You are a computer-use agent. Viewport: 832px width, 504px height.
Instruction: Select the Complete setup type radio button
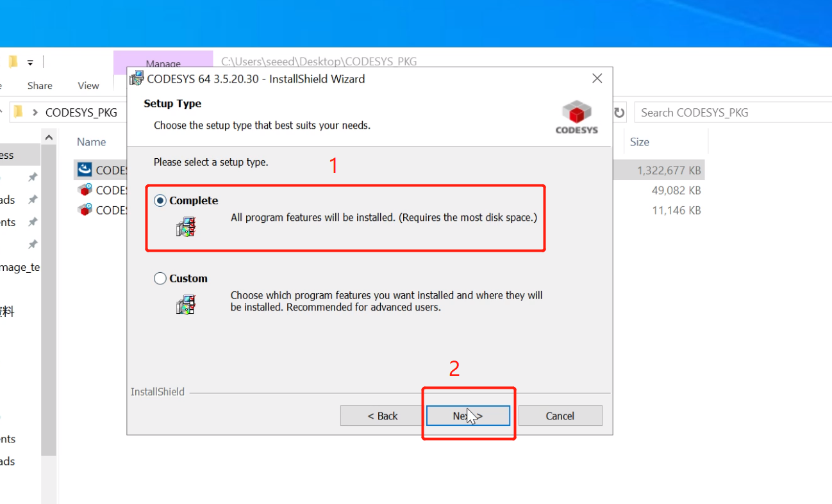160,200
